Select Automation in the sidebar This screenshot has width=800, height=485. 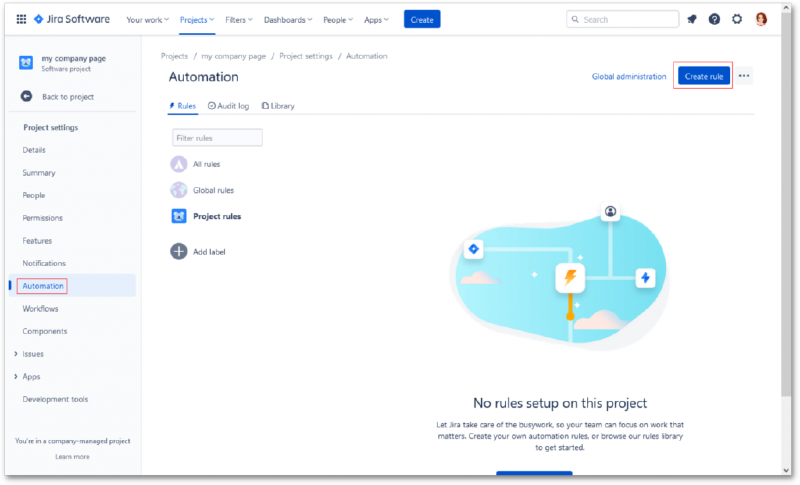click(43, 286)
